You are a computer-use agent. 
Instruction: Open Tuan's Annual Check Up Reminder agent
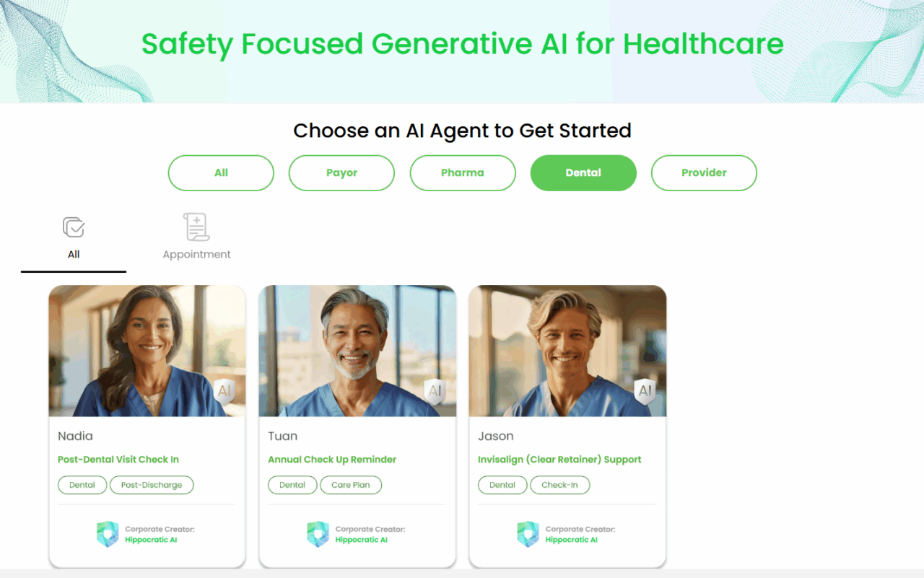pyautogui.click(x=333, y=459)
